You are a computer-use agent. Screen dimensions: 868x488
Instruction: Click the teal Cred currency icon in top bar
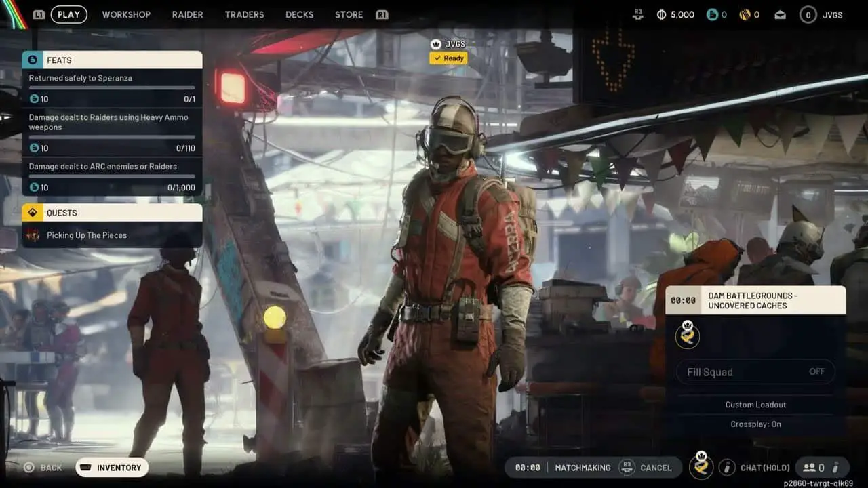point(712,14)
